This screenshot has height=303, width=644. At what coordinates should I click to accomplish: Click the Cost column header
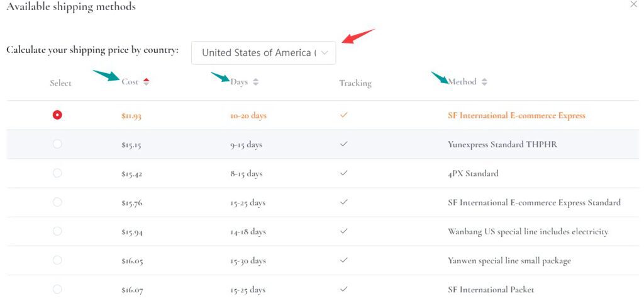click(130, 82)
